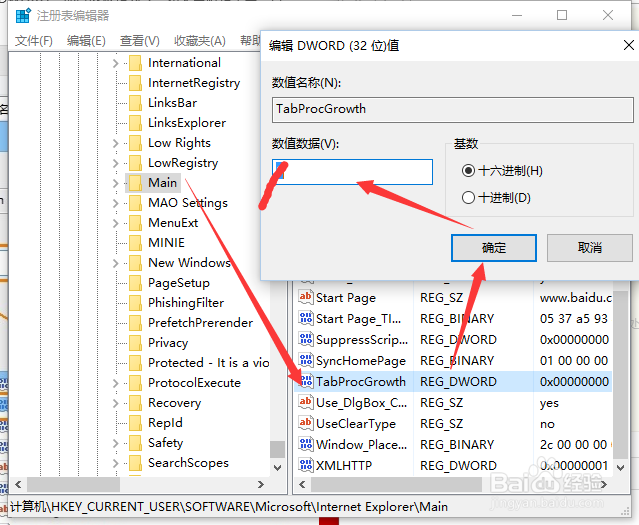This screenshot has width=639, height=525.
Task: Select the Safety tree item
Action: [x=165, y=443]
